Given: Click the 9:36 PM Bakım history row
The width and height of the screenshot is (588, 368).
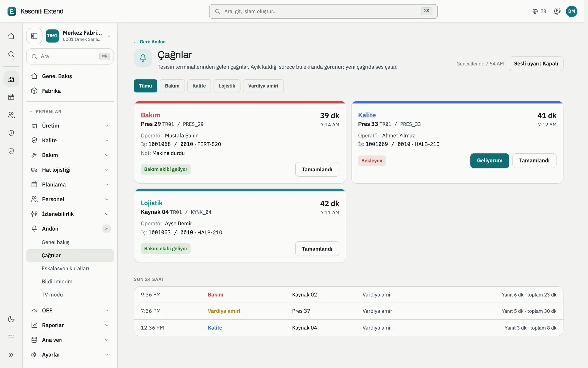Looking at the screenshot, I should (x=349, y=295).
